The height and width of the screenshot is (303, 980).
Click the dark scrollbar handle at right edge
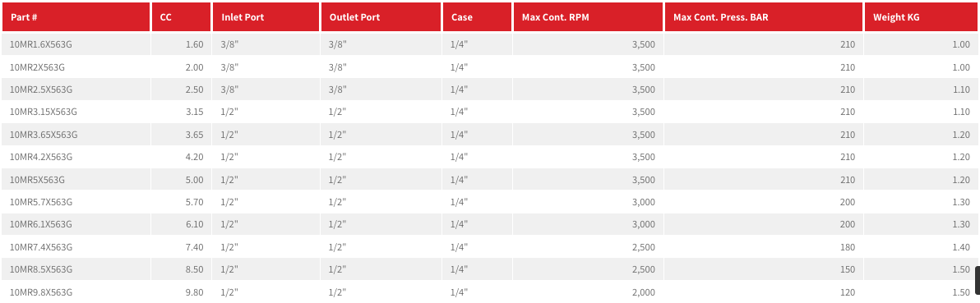click(978, 280)
